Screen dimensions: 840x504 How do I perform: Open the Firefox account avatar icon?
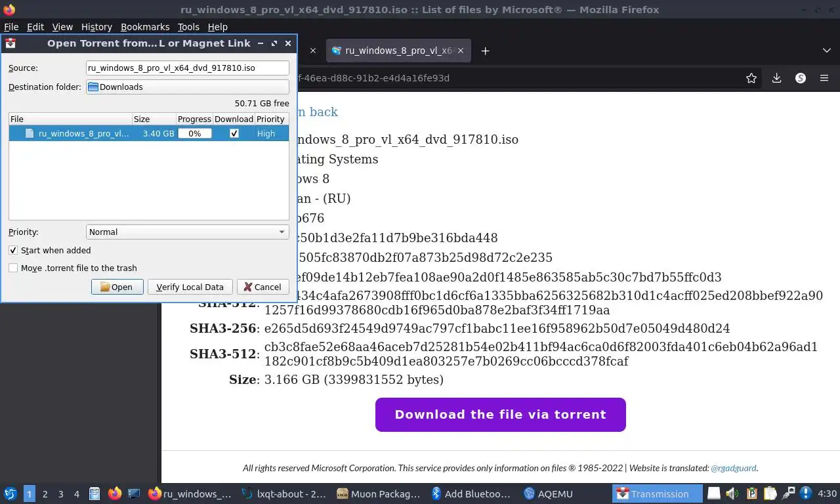pyautogui.click(x=800, y=78)
